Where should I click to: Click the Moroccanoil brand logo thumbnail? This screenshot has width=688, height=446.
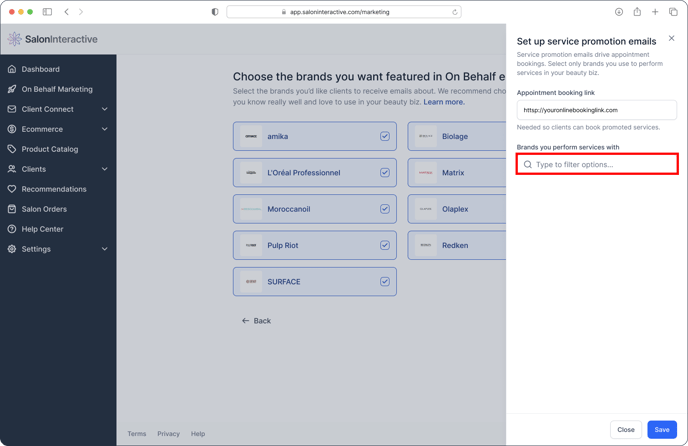point(251,209)
